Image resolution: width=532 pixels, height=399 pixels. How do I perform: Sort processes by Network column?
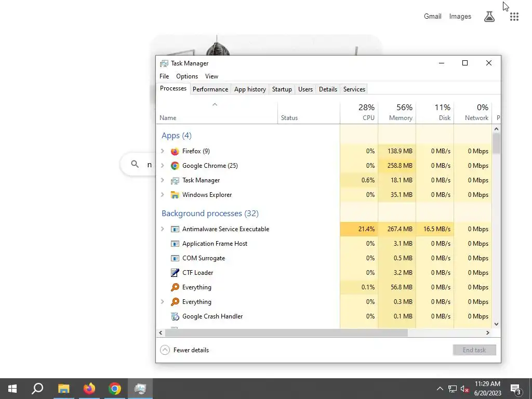tap(473, 112)
